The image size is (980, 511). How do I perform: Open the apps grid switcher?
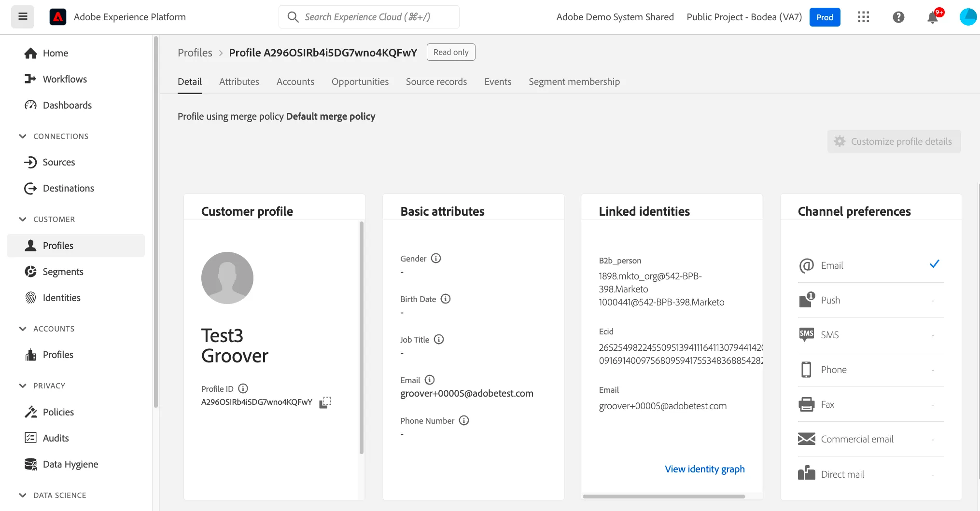coord(863,17)
